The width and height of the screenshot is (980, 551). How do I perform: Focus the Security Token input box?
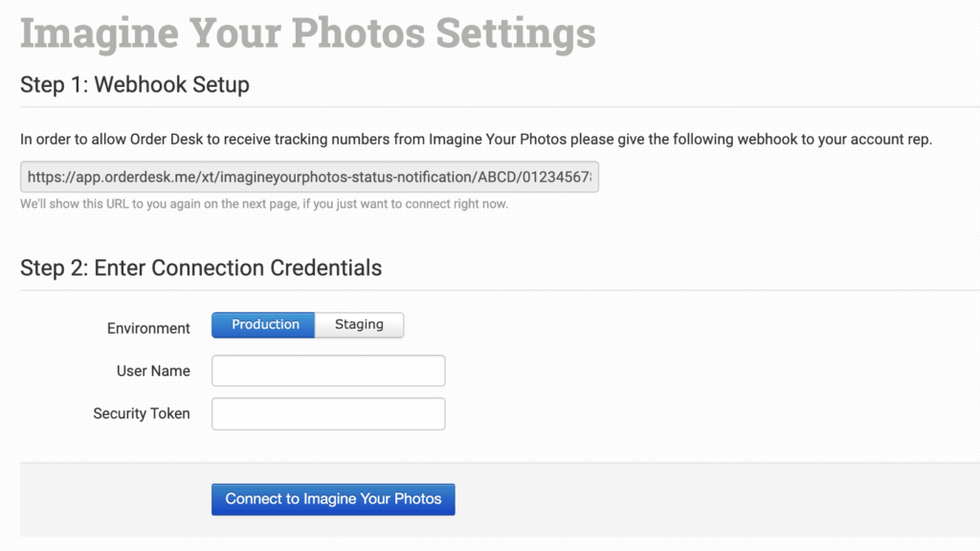[328, 414]
